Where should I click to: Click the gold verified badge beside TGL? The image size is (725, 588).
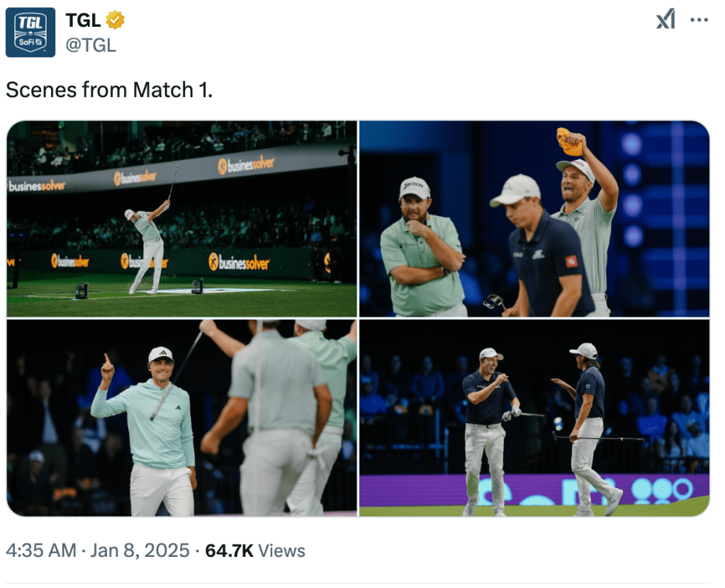(116, 21)
